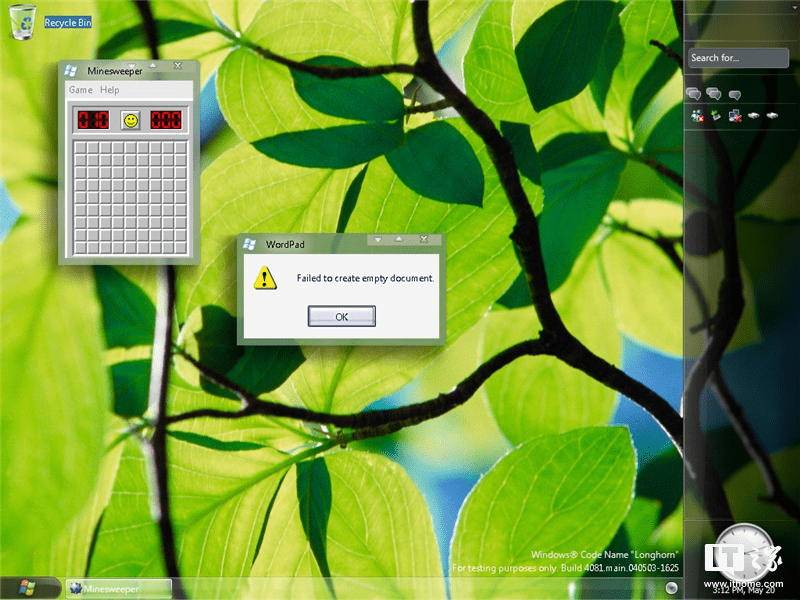The height and width of the screenshot is (600, 800).
Task: Click the network error icon in the sidebar tray
Action: click(x=735, y=115)
